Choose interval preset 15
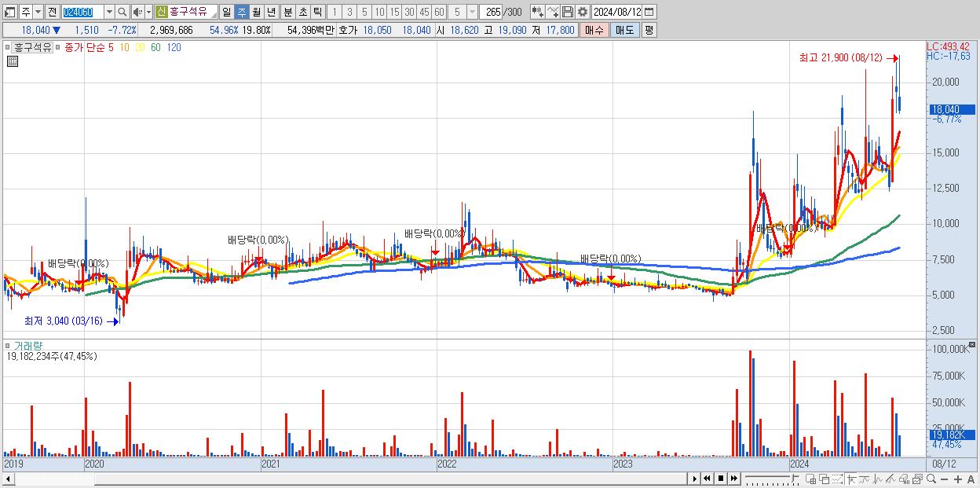980x488 pixels. point(394,12)
